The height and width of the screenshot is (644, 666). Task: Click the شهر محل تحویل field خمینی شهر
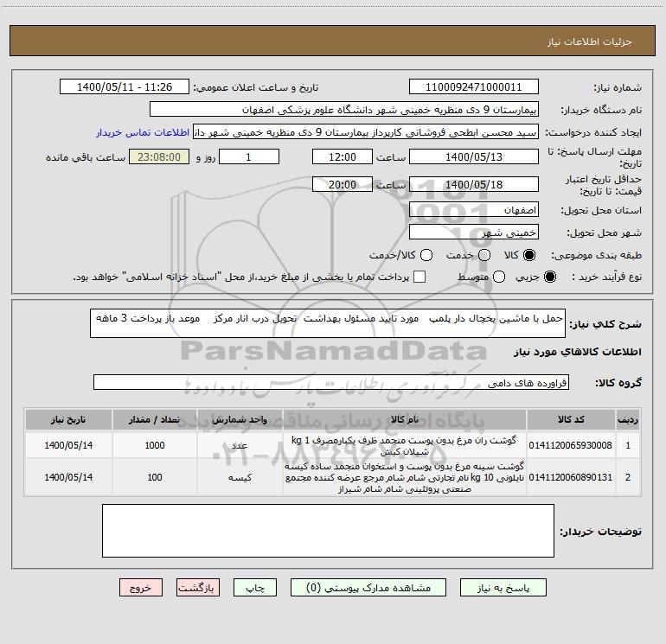[474, 232]
